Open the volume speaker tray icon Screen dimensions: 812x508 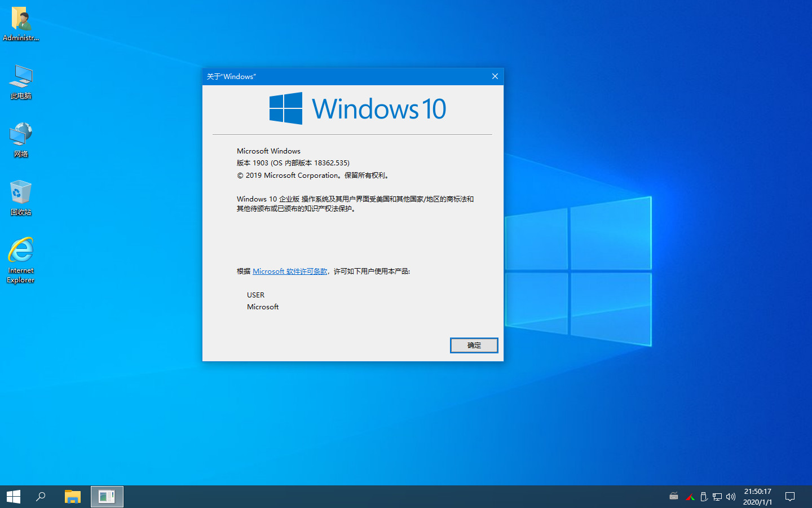tap(731, 497)
